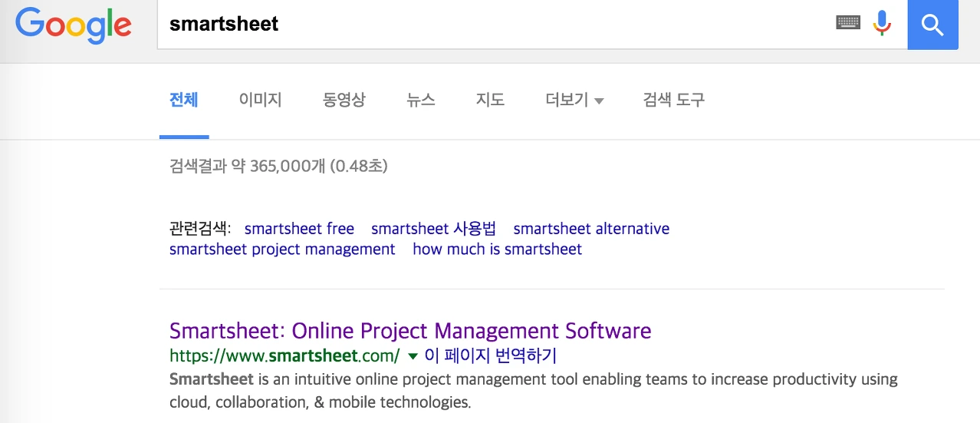Open 검색 도구 options
Image resolution: width=980 pixels, height=423 pixels.
point(674,99)
